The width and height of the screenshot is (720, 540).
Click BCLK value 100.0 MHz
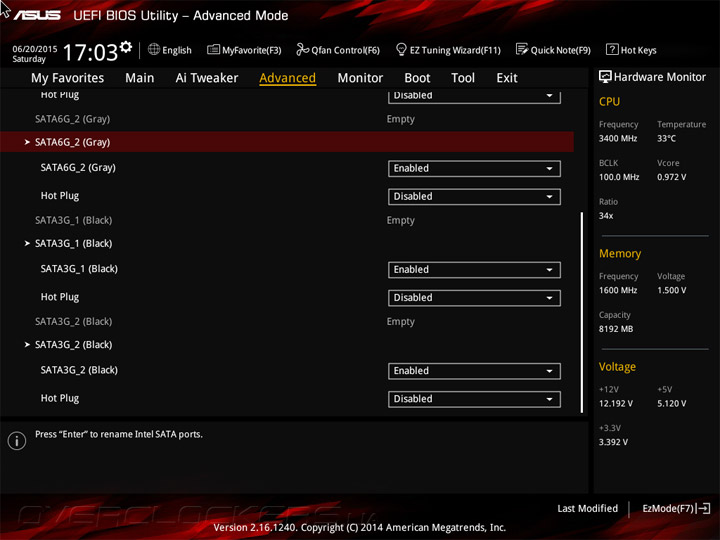tap(619, 177)
